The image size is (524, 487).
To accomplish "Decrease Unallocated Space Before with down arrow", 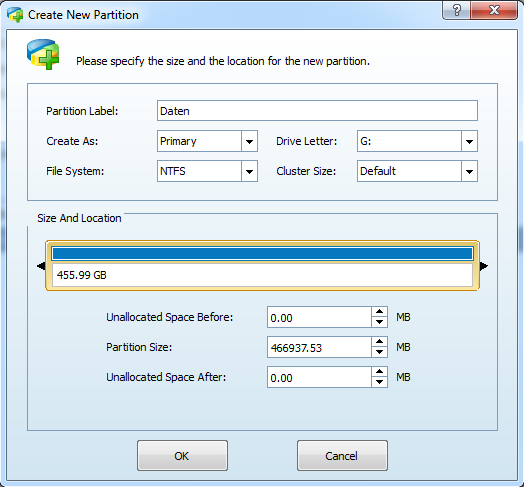I will point(379,322).
